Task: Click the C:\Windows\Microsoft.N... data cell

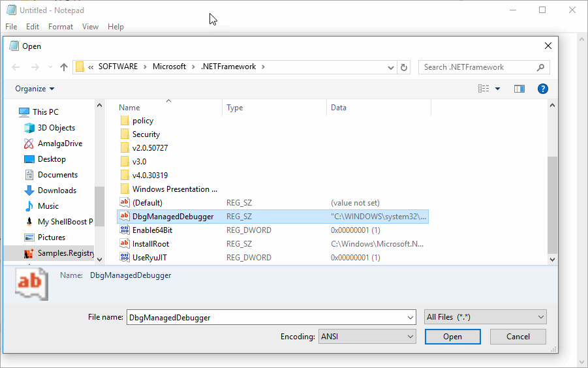Action: (377, 244)
